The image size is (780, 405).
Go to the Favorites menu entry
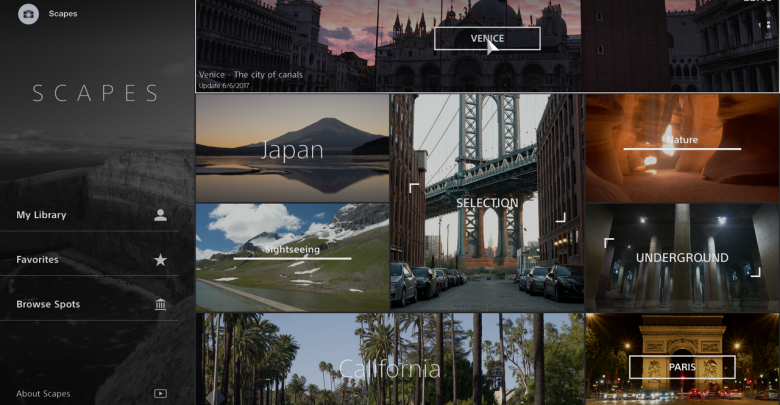coord(37,260)
